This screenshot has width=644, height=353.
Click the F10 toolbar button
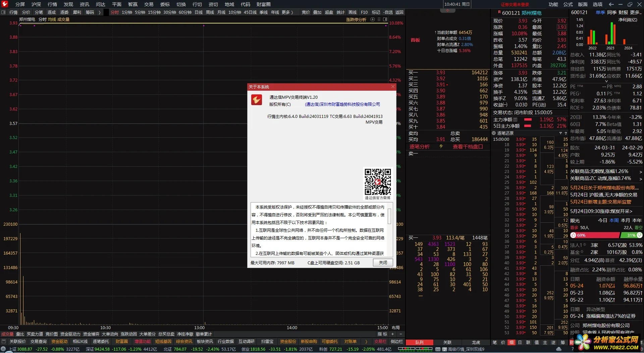click(x=364, y=12)
